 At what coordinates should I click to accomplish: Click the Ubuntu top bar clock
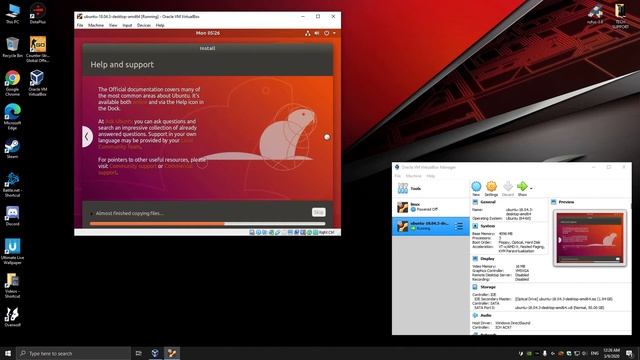point(208,33)
